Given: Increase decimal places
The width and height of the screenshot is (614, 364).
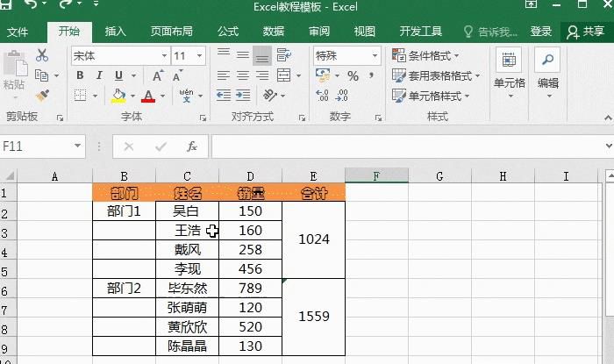Looking at the screenshot, I should point(322,95).
